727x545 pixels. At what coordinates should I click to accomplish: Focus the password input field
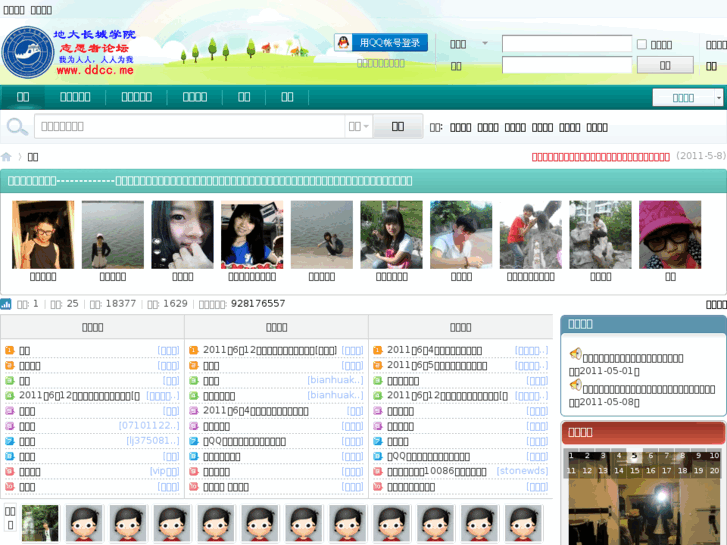pyautogui.click(x=567, y=65)
